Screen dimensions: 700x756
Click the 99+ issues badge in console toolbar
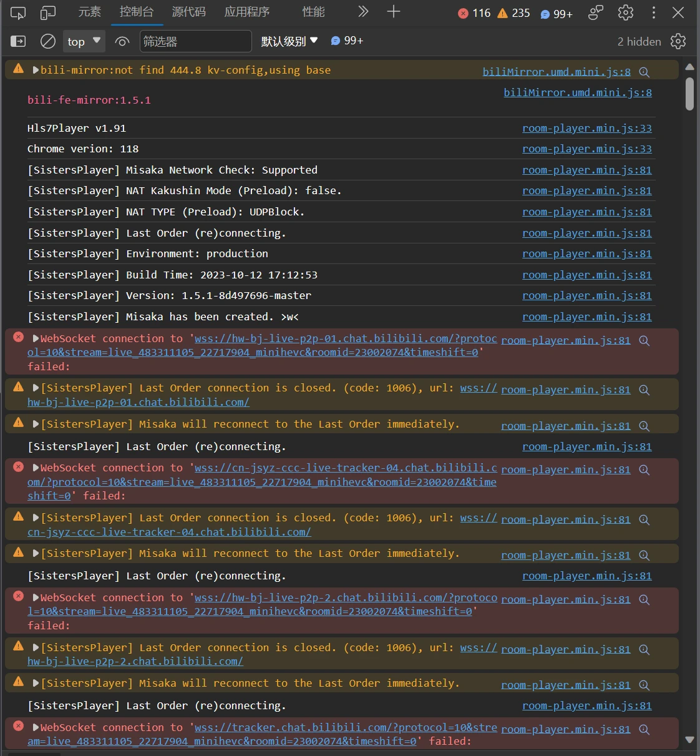tap(347, 41)
